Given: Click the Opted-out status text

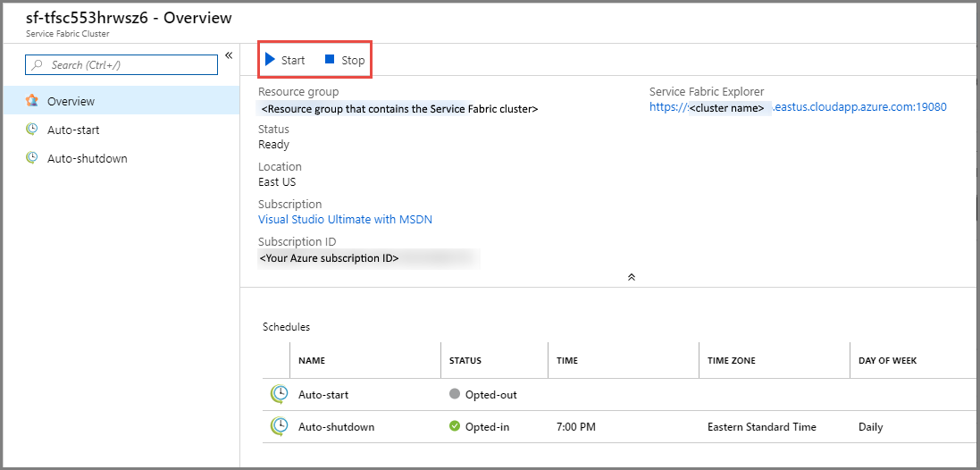Looking at the screenshot, I should tap(491, 395).
